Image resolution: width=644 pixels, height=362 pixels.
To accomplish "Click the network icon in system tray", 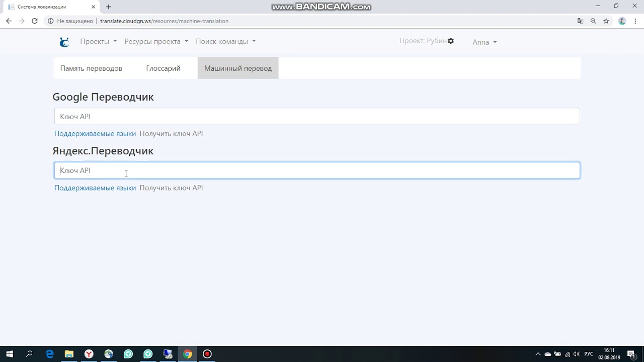I will tap(567, 354).
